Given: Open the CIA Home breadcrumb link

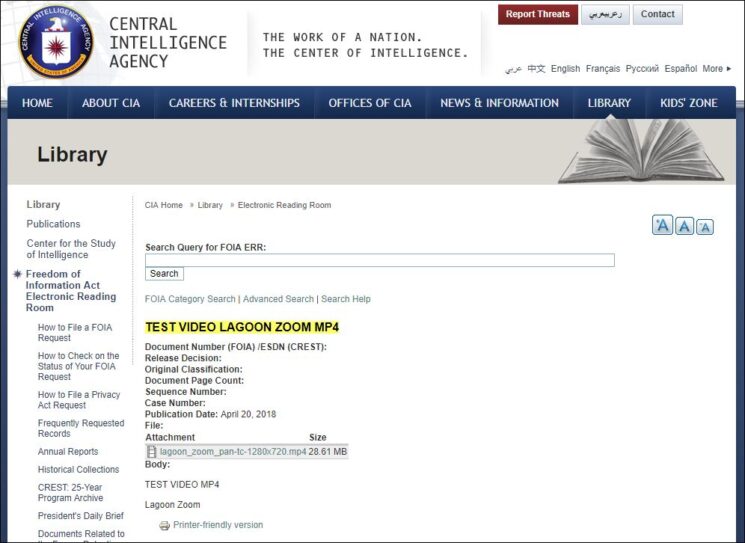Looking at the screenshot, I should (163, 205).
